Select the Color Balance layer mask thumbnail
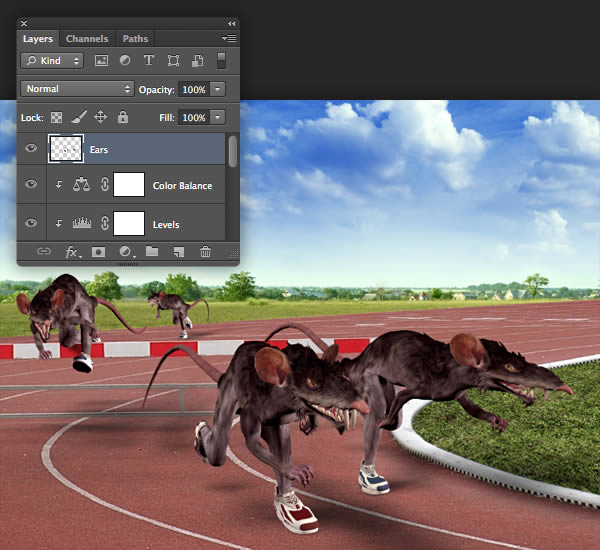The image size is (600, 550). 129,184
